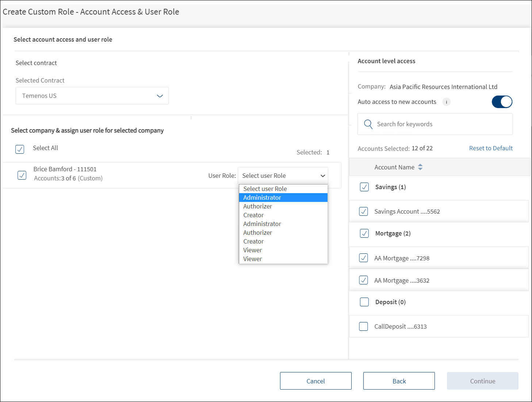Open the Temenos US contract dropdown
The width and height of the screenshot is (532, 402).
click(92, 96)
